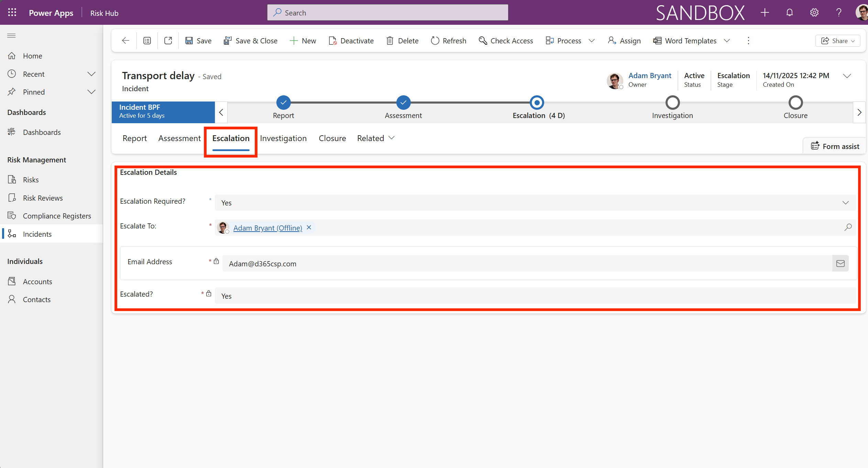
Task: Collapse the left navigation hamburger menu
Action: [11, 35]
